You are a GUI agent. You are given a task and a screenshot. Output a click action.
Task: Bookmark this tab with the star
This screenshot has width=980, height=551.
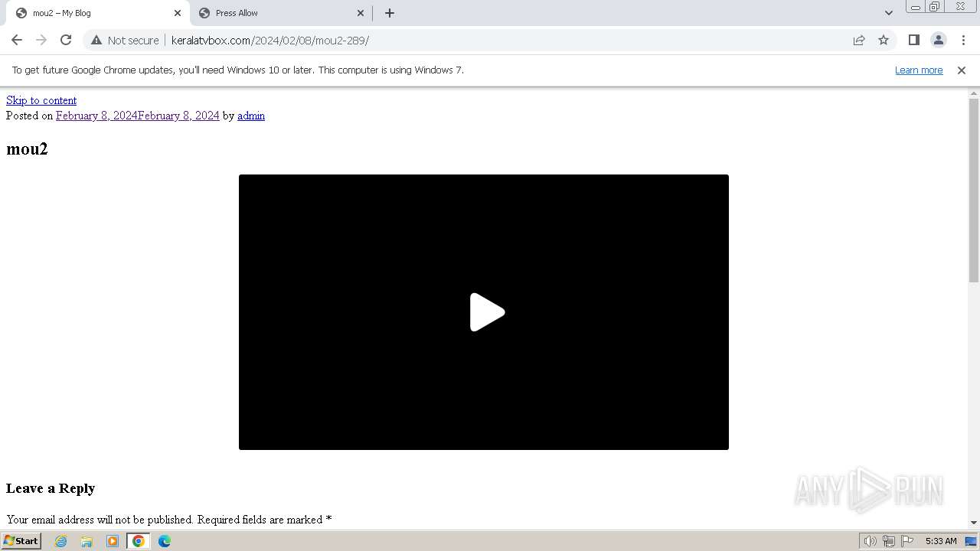[884, 40]
